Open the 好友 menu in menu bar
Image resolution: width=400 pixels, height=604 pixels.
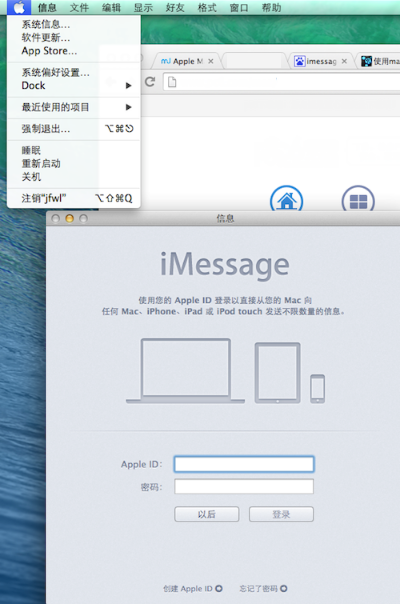pos(175,7)
